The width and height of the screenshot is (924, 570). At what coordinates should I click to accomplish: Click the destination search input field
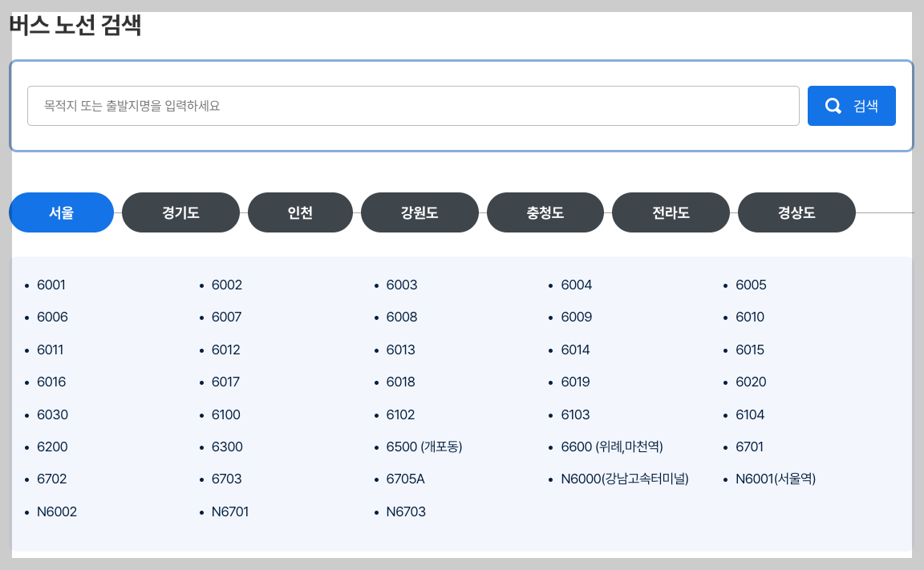pos(413,105)
